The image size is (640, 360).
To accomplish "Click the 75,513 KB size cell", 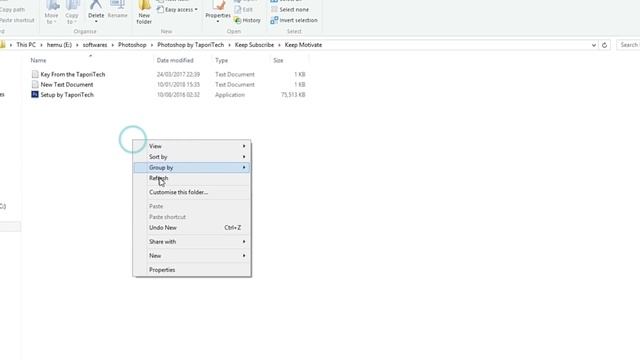I will (293, 95).
